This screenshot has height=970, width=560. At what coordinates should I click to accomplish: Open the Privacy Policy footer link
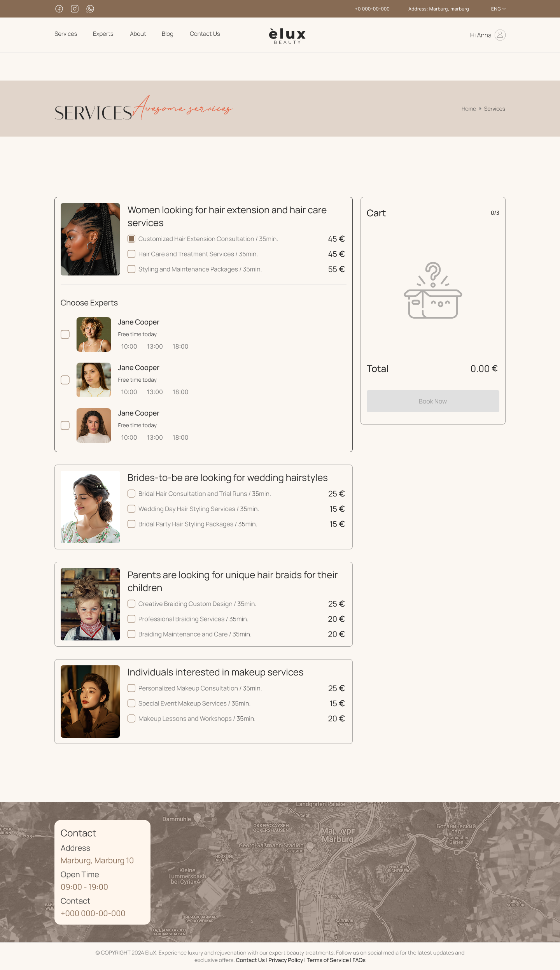(285, 960)
